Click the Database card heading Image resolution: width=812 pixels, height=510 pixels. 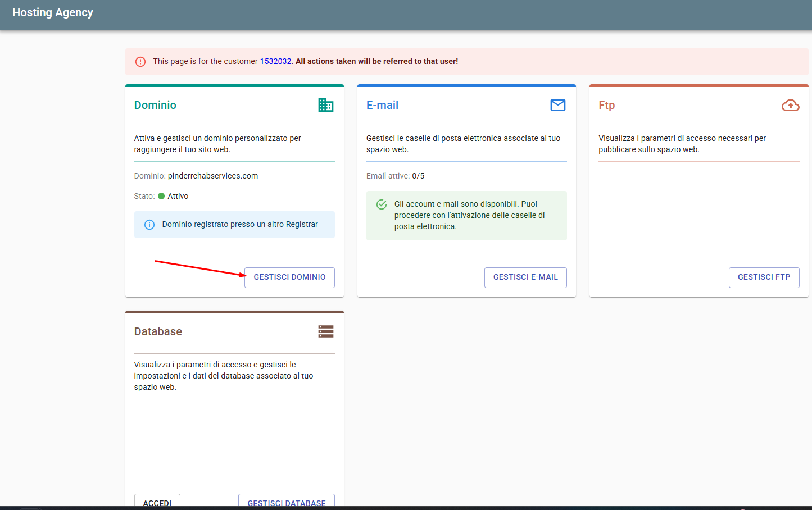[158, 331]
